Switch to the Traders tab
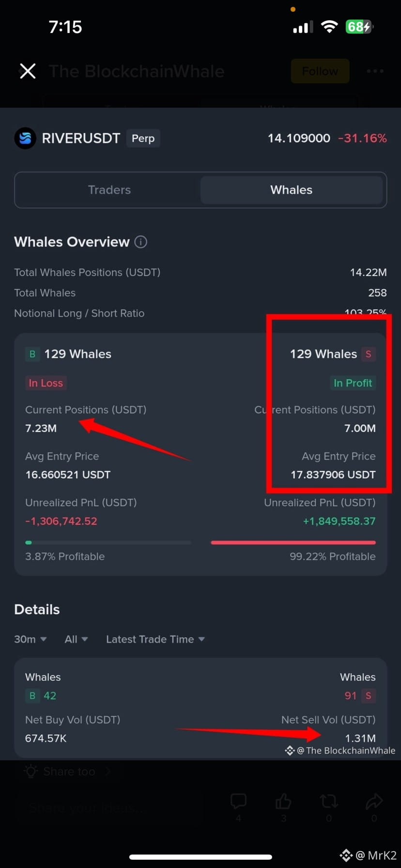This screenshot has width=401, height=868. [109, 190]
